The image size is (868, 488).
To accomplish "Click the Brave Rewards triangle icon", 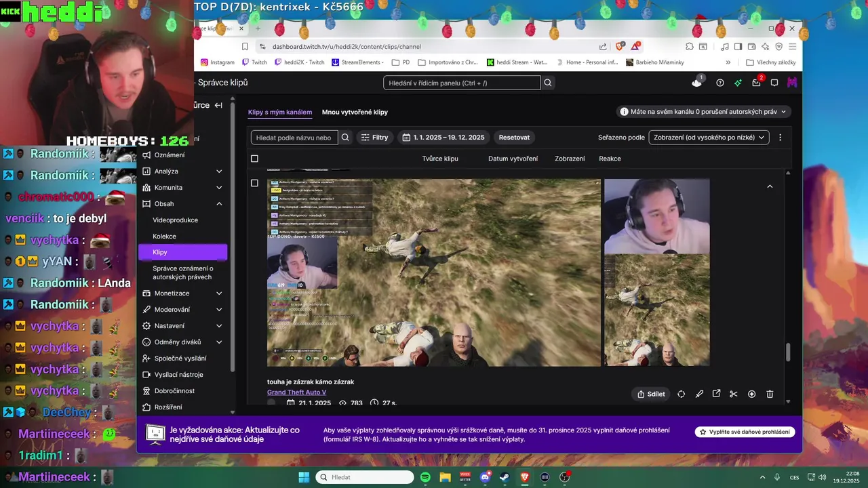I will [x=635, y=46].
